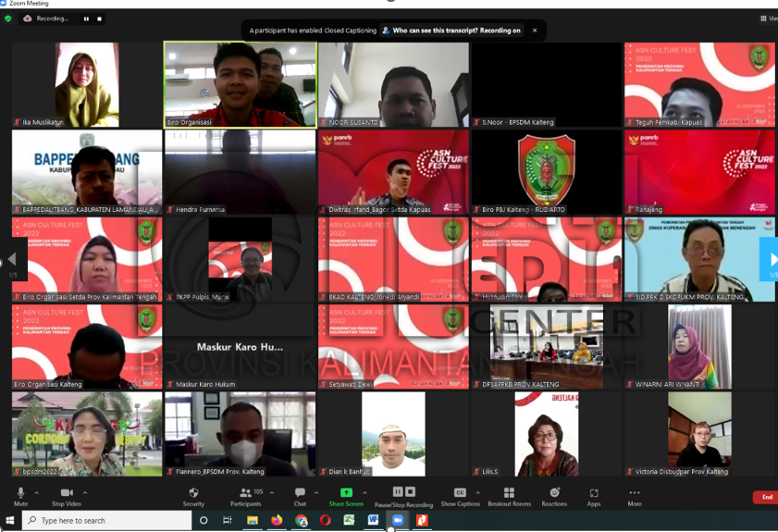778x532 pixels.
Task: Open the View layout menu
Action: (769, 19)
